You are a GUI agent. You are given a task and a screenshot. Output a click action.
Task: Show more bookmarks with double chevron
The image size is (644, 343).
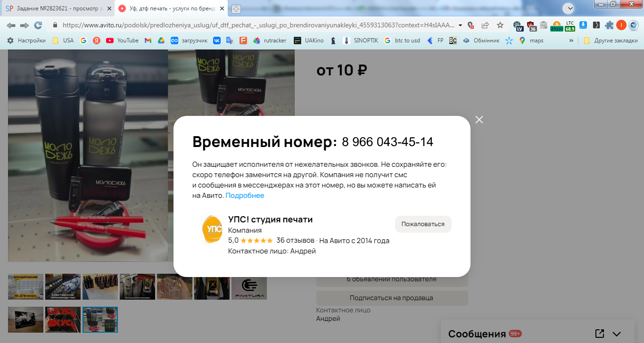(571, 41)
